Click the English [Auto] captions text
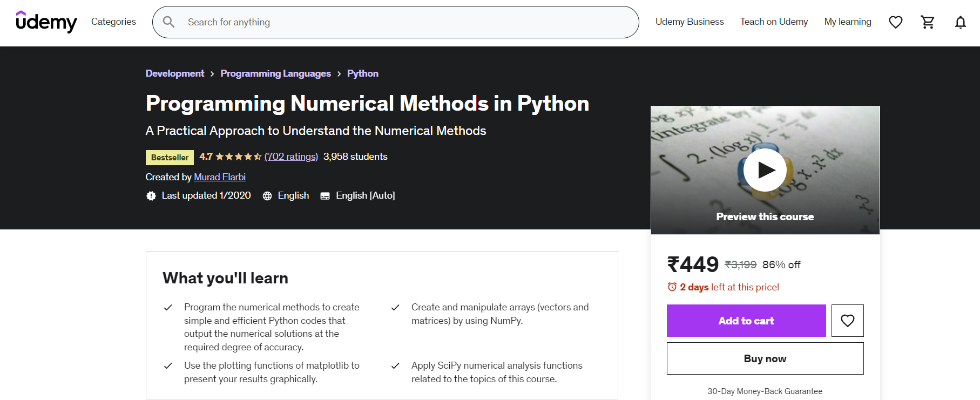The width and height of the screenshot is (980, 400). (x=366, y=195)
